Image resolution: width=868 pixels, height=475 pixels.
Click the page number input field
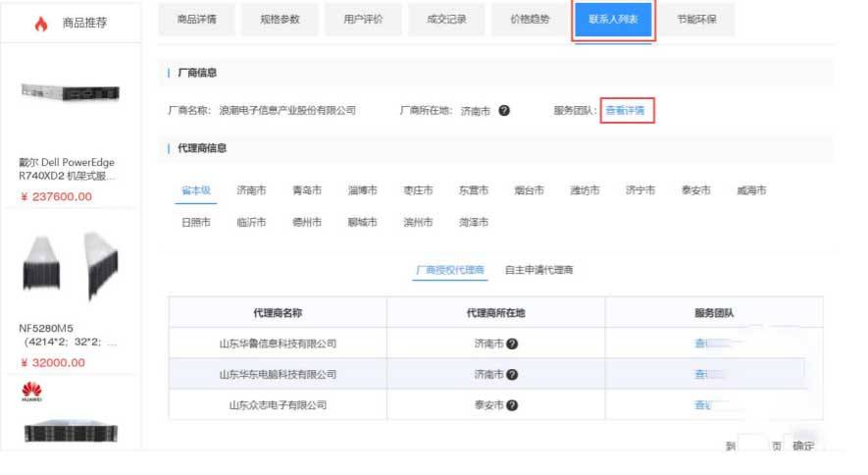[x=751, y=446]
